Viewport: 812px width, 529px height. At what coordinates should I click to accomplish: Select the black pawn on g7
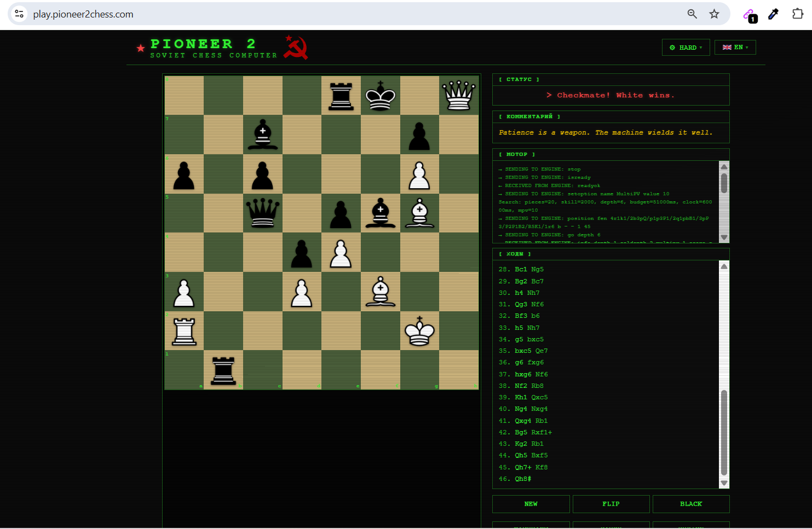coord(419,136)
